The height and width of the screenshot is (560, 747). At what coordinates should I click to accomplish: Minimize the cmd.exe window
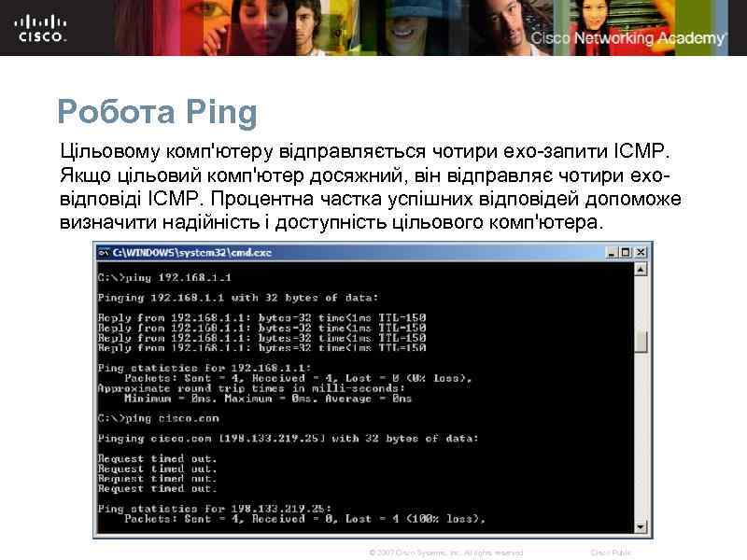click(x=612, y=250)
